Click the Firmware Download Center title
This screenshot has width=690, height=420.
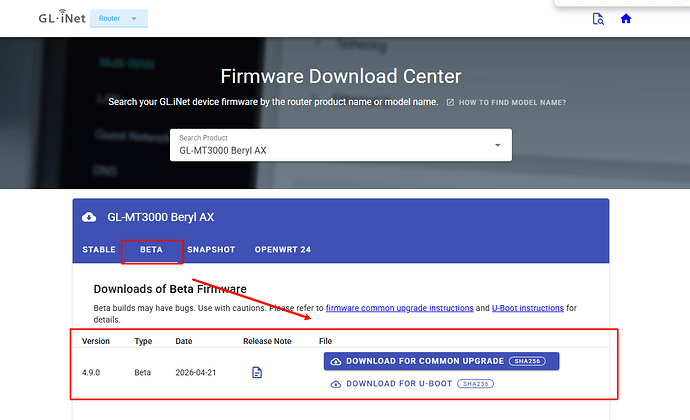(341, 76)
